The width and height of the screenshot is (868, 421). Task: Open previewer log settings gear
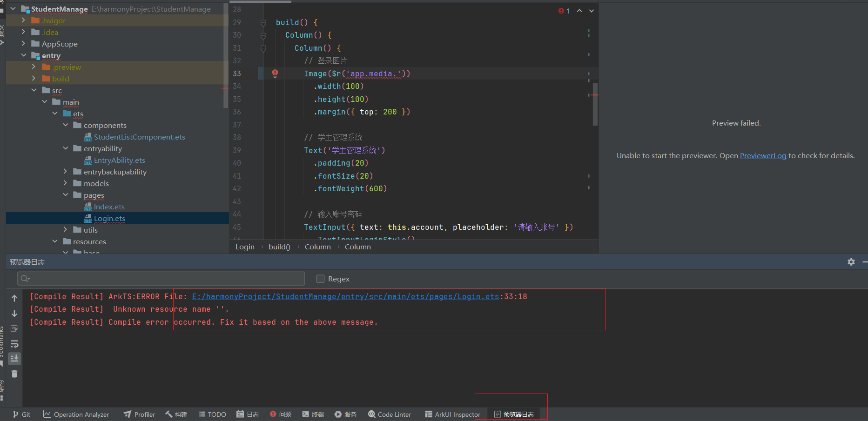pyautogui.click(x=851, y=262)
